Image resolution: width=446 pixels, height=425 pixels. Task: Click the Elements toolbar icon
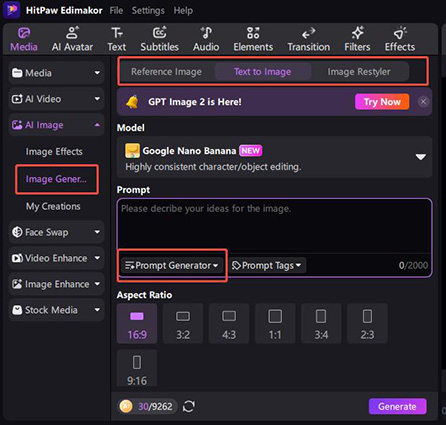253,33
